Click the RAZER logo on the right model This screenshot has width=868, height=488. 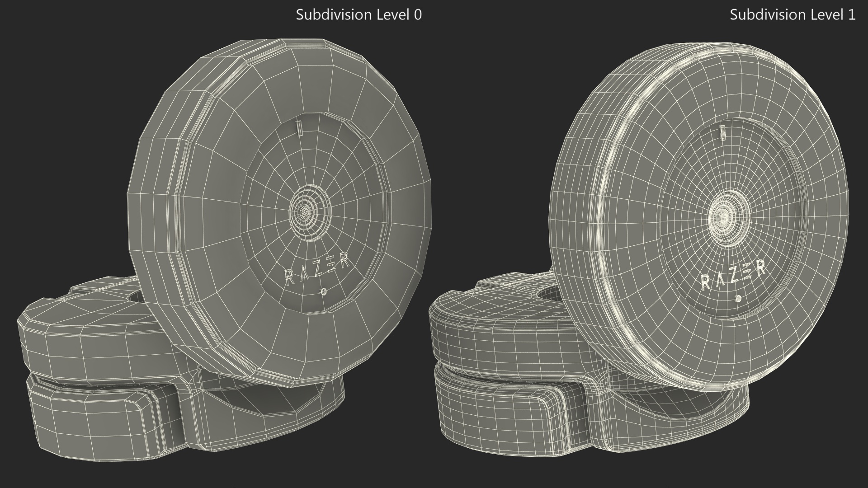[733, 275]
